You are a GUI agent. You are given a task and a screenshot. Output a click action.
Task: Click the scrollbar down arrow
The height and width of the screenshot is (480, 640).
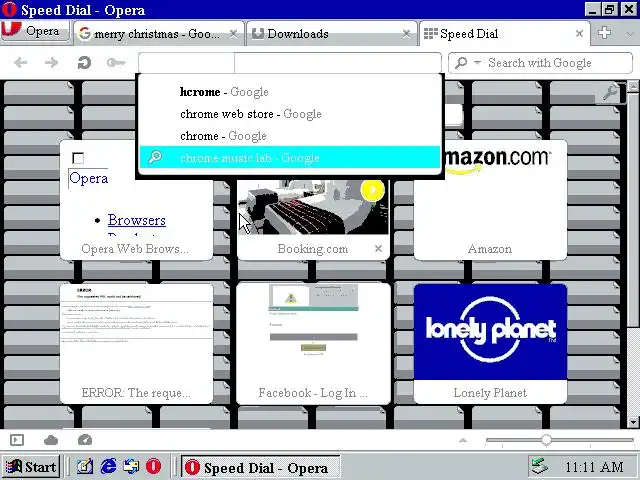(633, 422)
